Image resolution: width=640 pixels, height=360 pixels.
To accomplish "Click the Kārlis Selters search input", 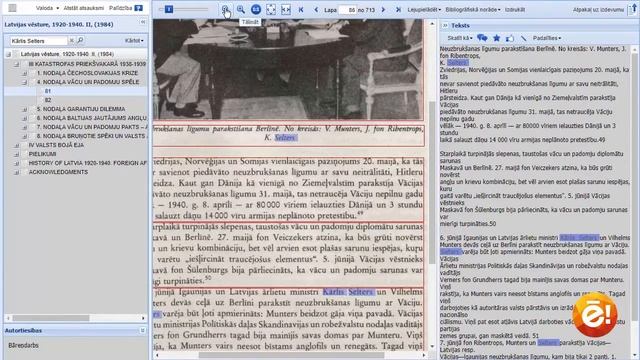I will (x=38, y=40).
